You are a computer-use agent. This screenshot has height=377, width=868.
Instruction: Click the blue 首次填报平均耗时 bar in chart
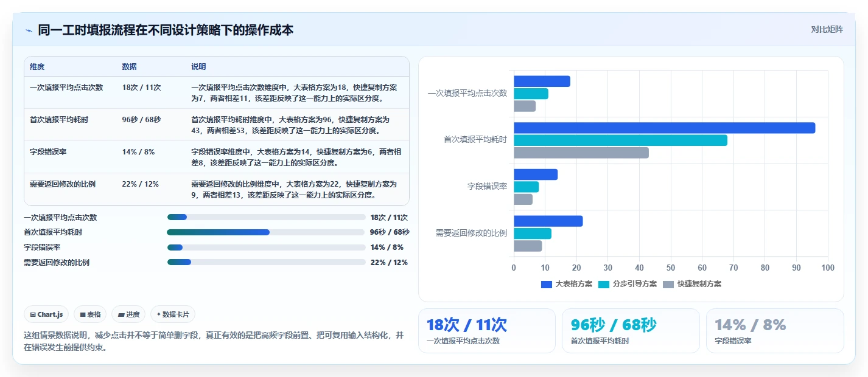tap(664, 128)
